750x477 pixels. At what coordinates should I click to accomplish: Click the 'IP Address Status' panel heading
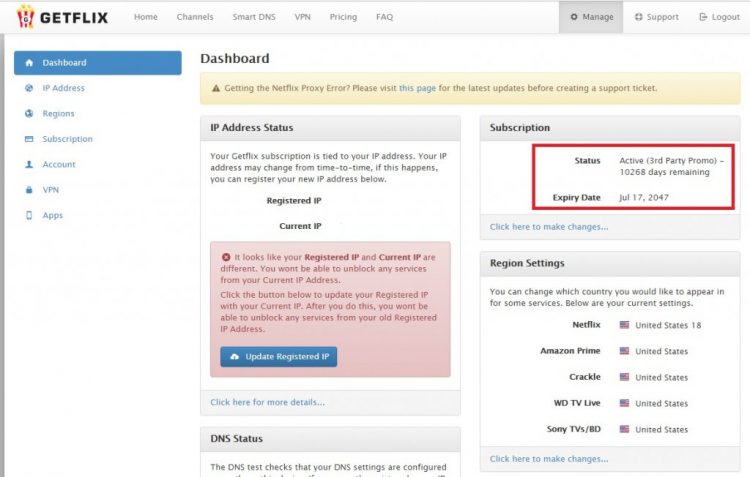[x=252, y=128]
